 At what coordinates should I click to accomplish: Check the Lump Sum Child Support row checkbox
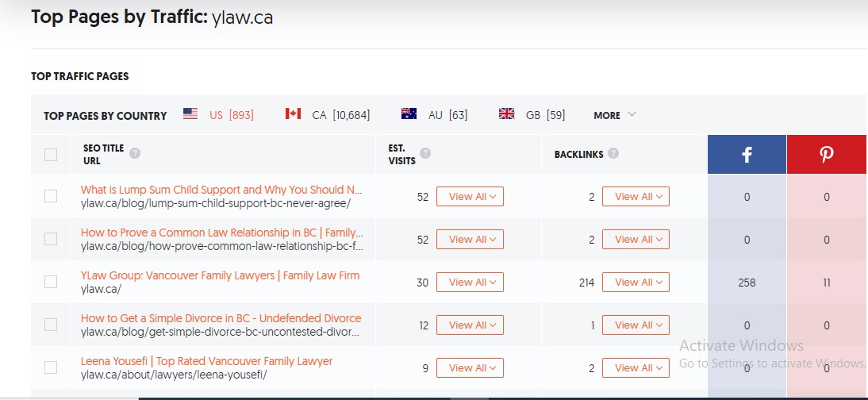point(50,195)
